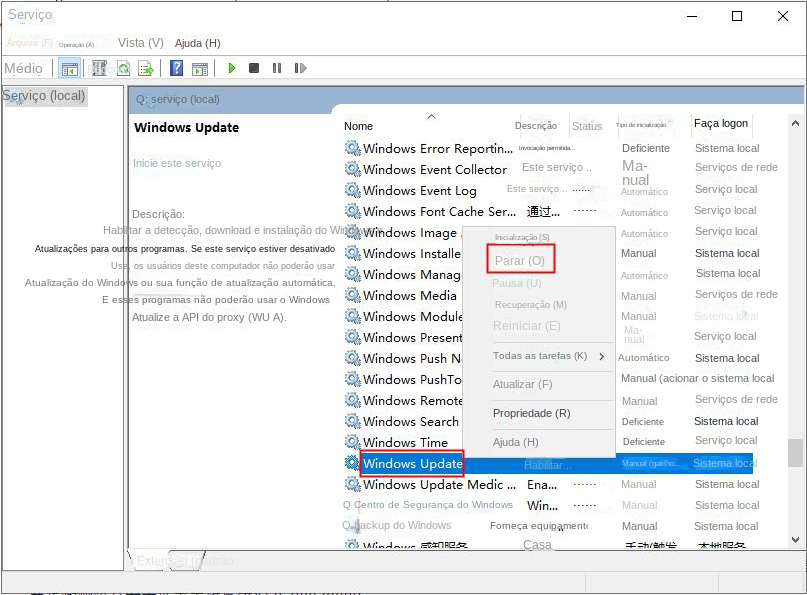The width and height of the screenshot is (807, 595).
Task: Select gear icon of Windows Remote row
Action: click(x=352, y=400)
